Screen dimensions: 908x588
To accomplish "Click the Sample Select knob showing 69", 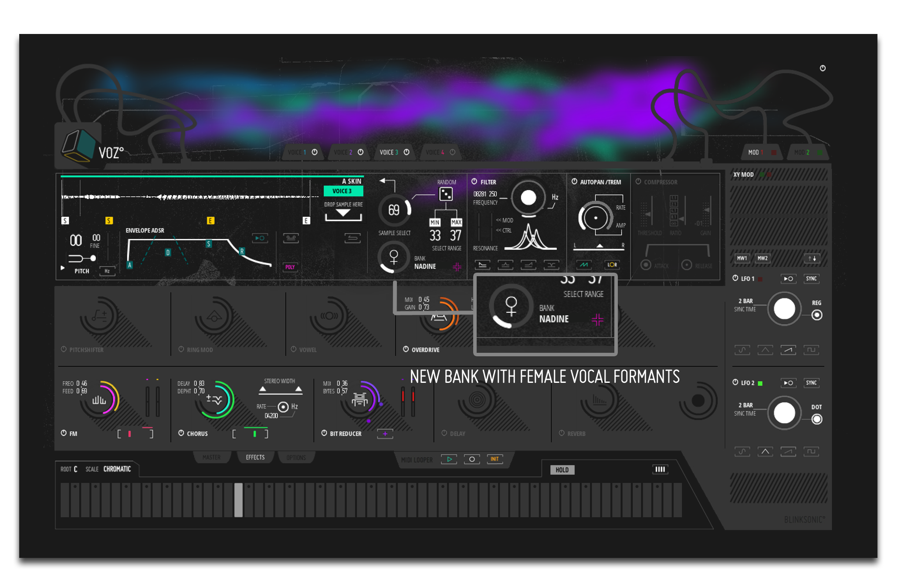I will tap(394, 210).
